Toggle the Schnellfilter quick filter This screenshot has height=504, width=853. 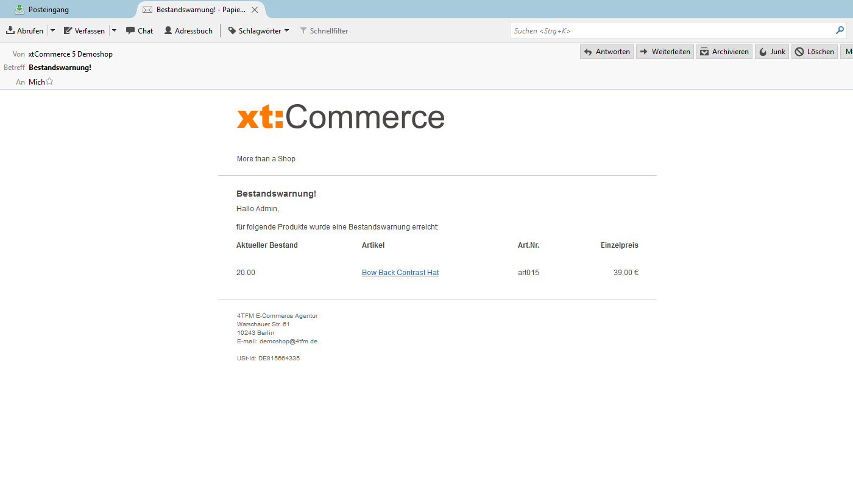point(324,30)
